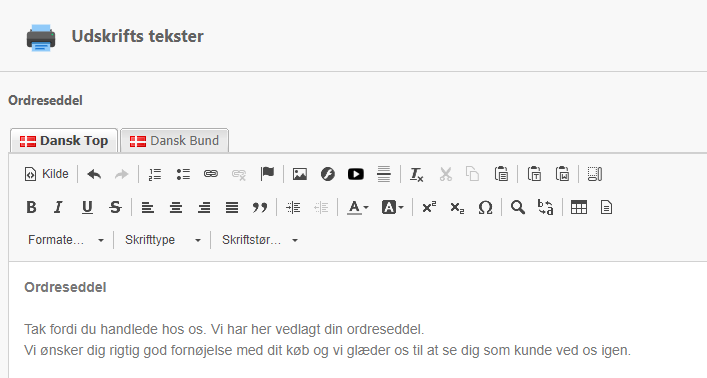Viewport: 707px width, 378px height.
Task: Click the unlink icon
Action: 239,174
